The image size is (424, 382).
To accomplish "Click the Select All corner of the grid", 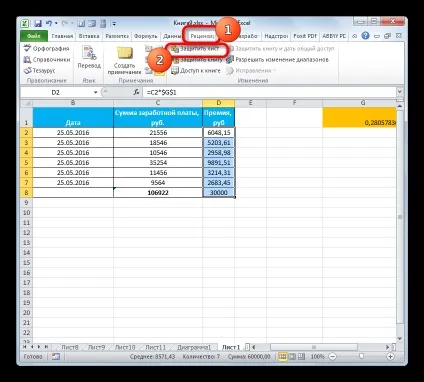I will tap(26, 103).
